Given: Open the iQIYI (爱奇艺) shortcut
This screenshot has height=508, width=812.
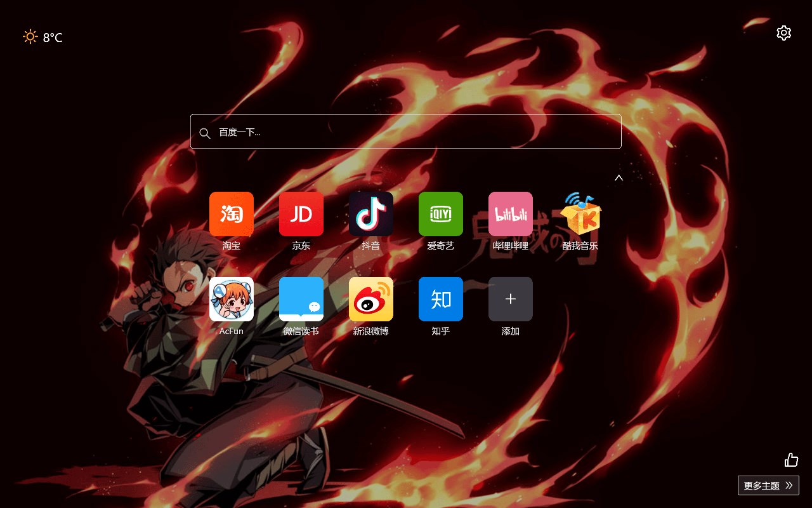Looking at the screenshot, I should [441, 214].
